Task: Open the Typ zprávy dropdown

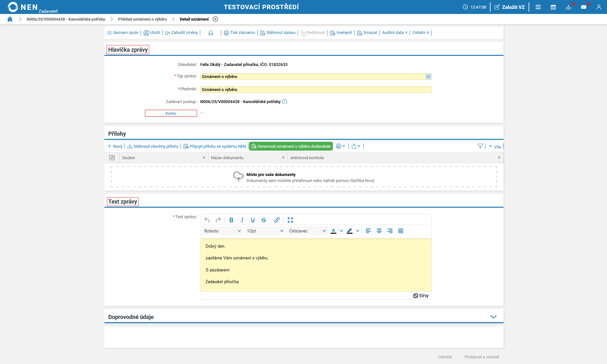Action: point(428,76)
